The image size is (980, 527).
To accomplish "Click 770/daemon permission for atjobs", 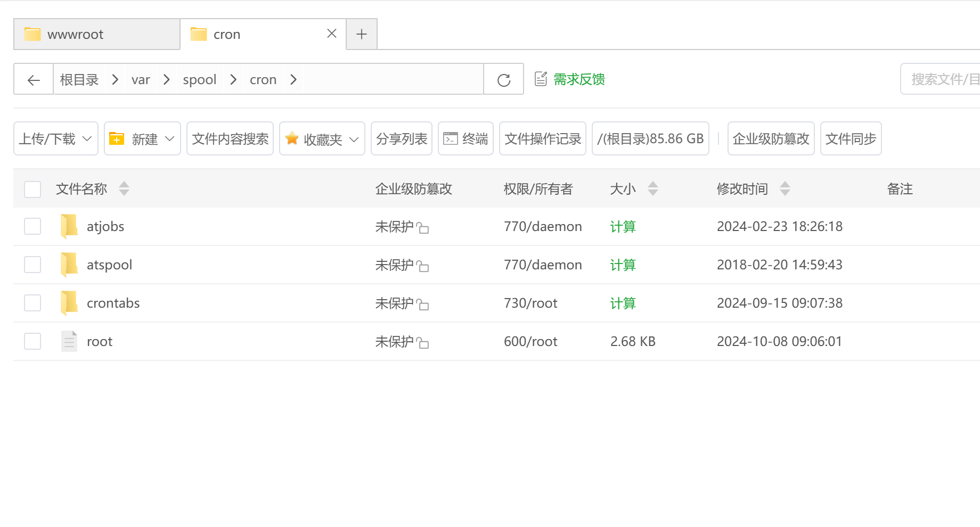I will click(x=543, y=226).
